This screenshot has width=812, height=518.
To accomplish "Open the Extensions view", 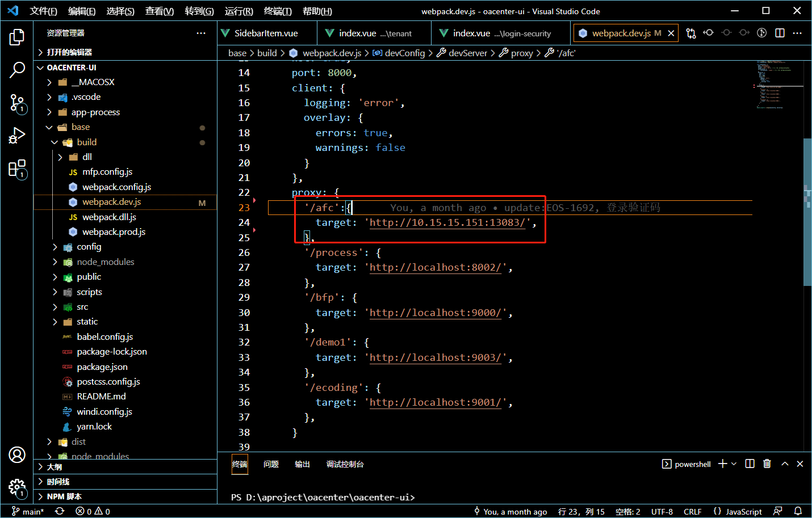I will pos(17,169).
